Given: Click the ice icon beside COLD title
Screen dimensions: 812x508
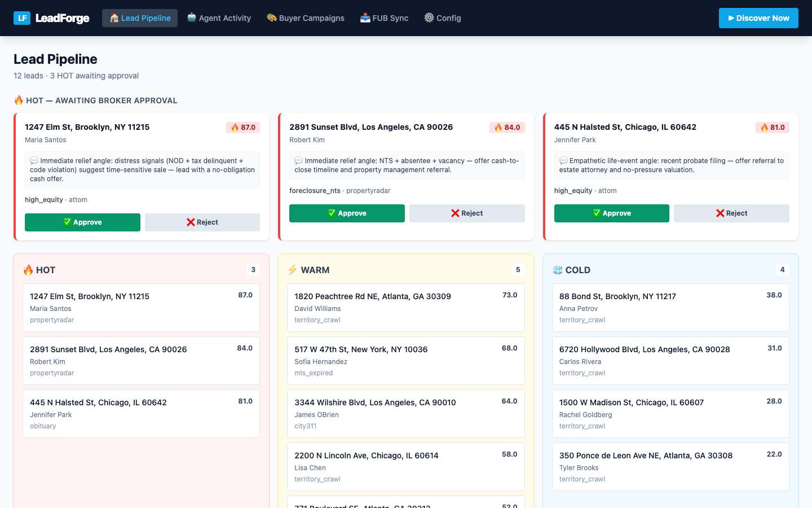Looking at the screenshot, I should point(558,270).
